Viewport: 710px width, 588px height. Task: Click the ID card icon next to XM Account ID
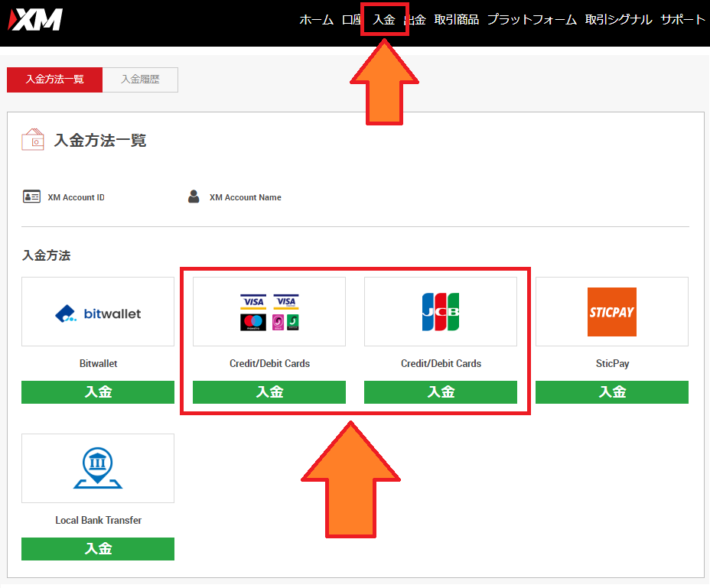pos(31,197)
